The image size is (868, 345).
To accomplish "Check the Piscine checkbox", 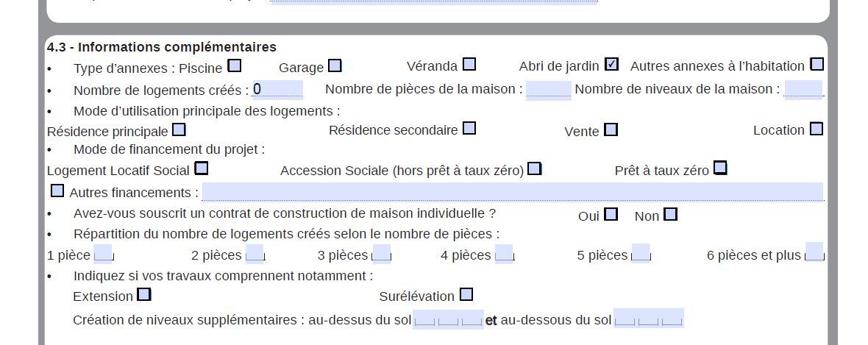I will point(235,65).
